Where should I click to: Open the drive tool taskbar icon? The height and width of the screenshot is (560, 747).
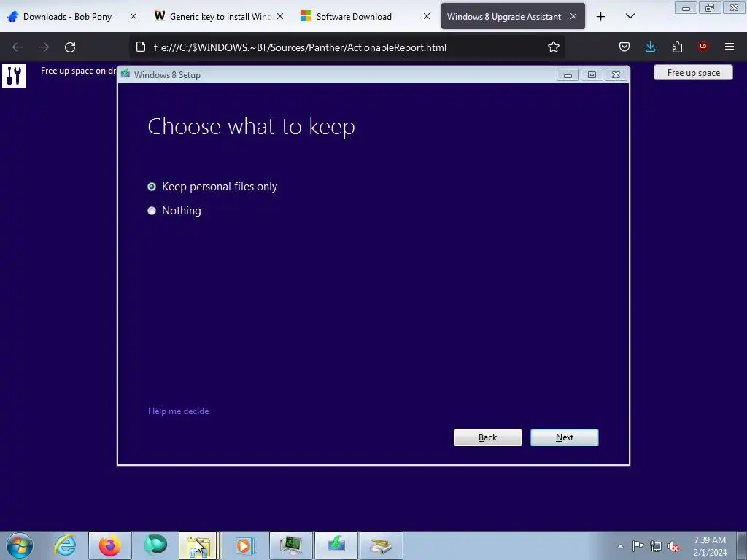click(x=381, y=545)
